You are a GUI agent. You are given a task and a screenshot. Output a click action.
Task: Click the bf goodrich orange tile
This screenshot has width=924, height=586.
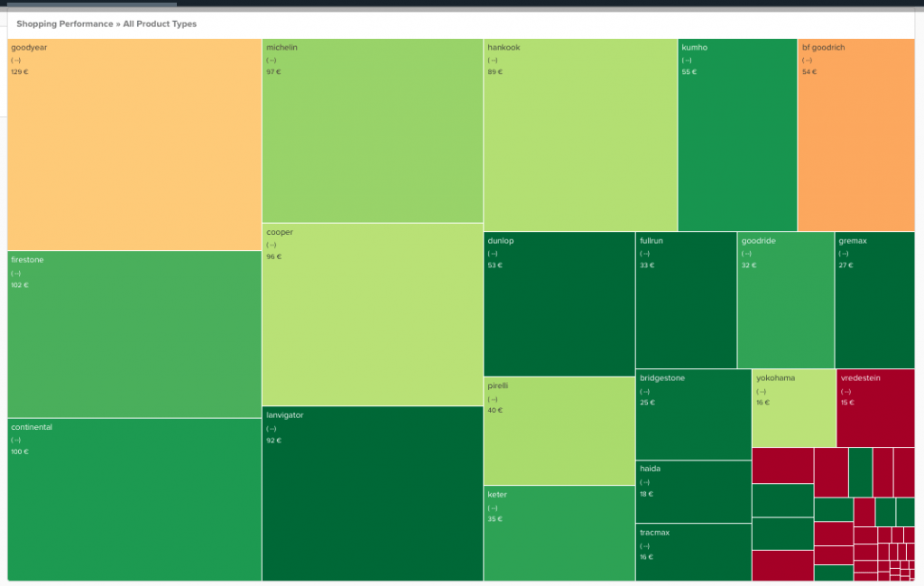click(856, 135)
